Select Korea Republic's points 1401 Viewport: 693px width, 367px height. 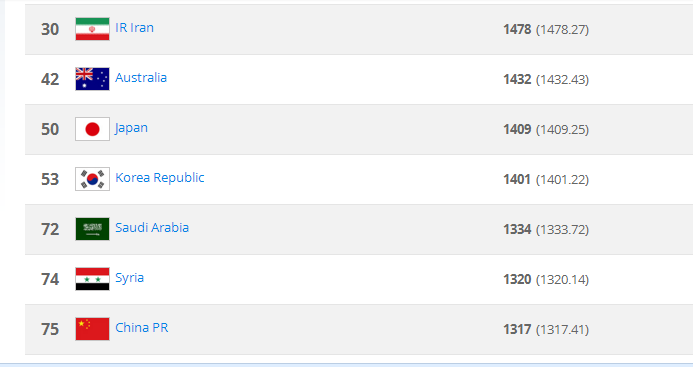[517, 179]
